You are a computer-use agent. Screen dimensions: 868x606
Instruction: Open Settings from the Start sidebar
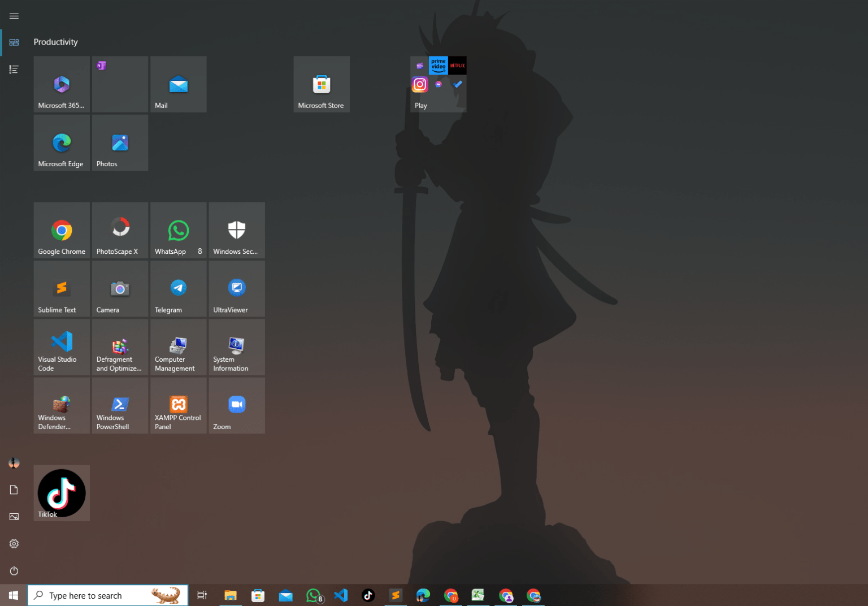point(14,543)
